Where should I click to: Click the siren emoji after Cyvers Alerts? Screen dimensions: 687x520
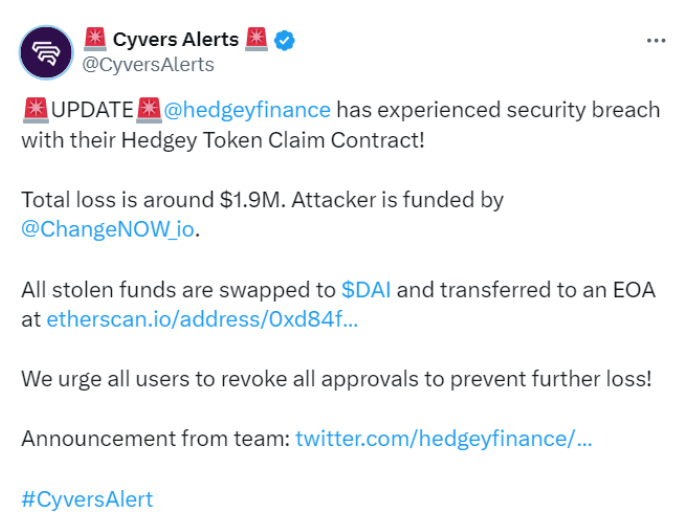point(257,39)
